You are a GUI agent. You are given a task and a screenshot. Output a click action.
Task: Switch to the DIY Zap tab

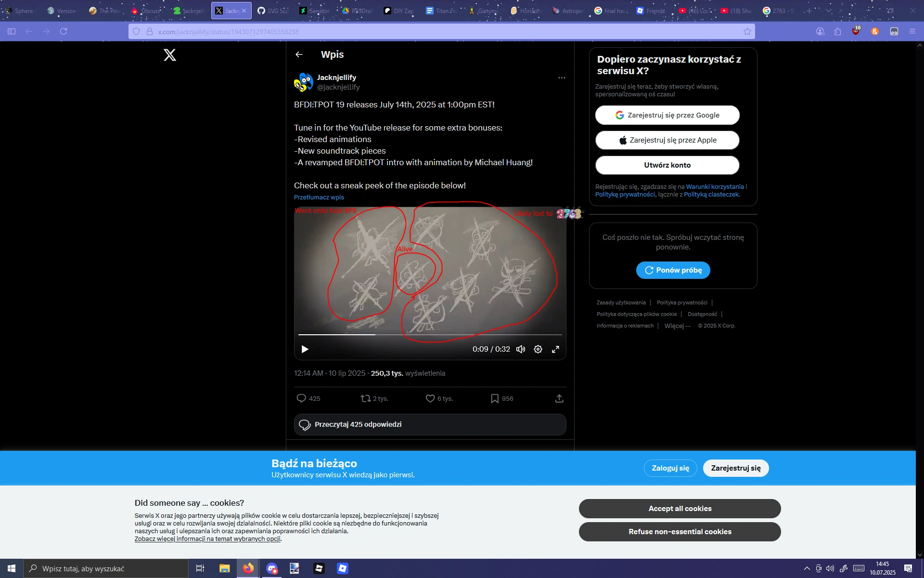399,11
